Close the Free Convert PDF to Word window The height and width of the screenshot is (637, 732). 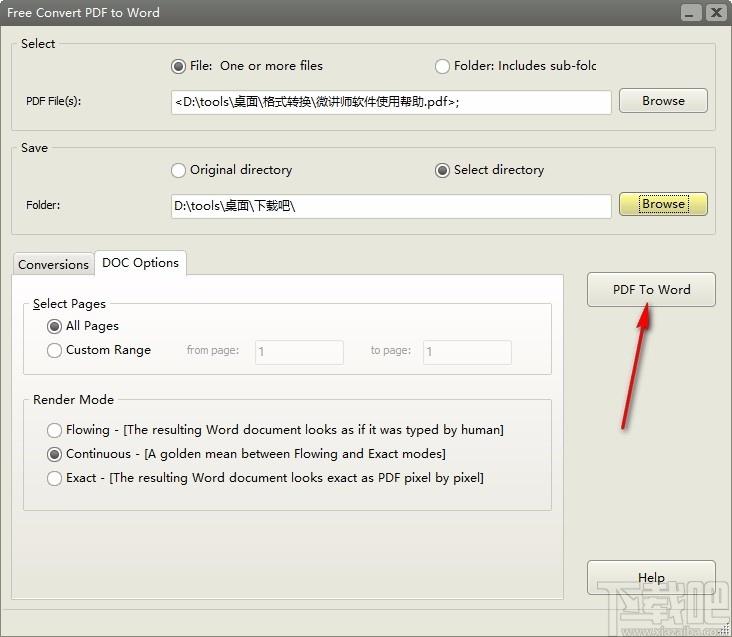716,13
